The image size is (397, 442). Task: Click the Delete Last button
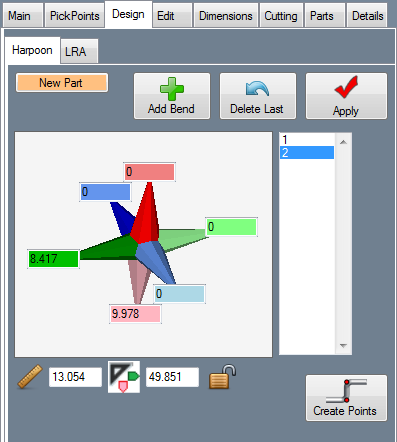pos(258,96)
